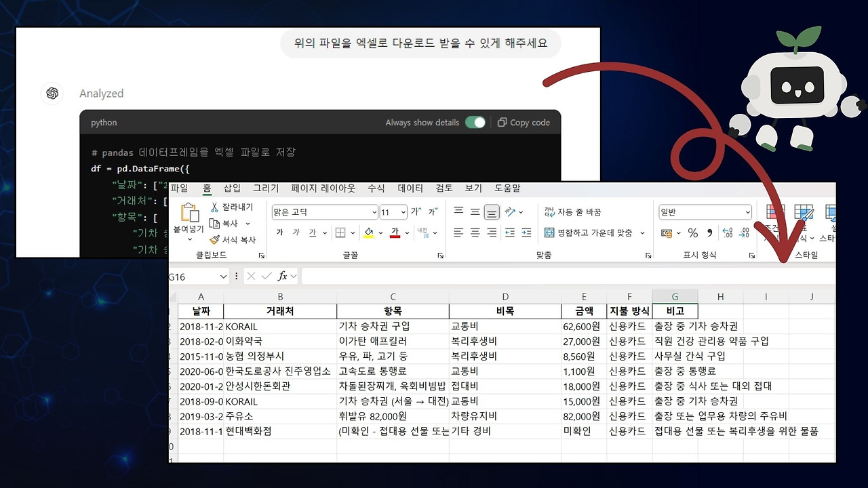
Task: Switch to the 데이터 (Data) ribbon tab
Action: [410, 188]
